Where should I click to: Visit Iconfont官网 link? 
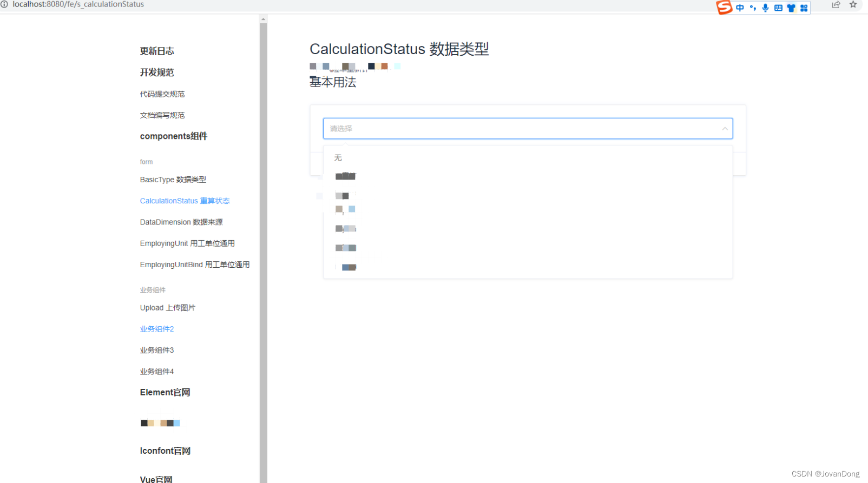tap(165, 451)
